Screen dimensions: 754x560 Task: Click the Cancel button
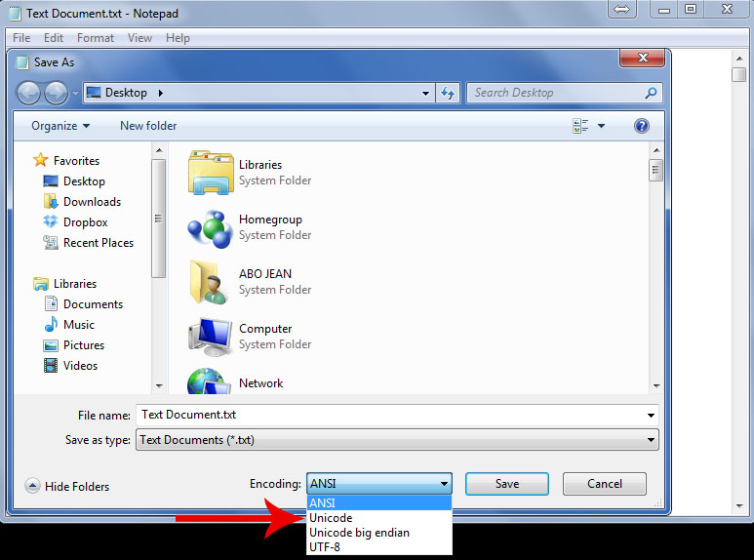point(604,484)
